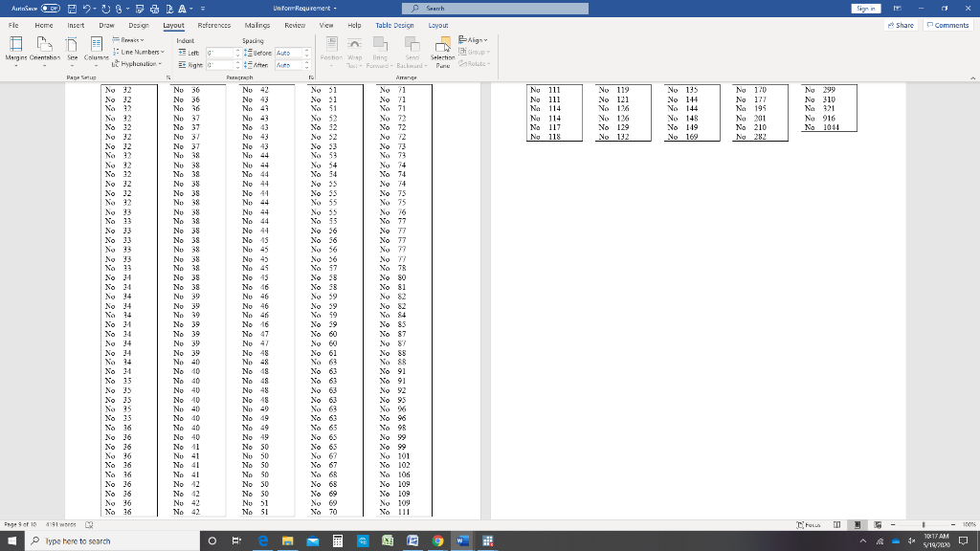Screen dimensions: 980x551
Task: Open the Comments pane
Action: (947, 25)
